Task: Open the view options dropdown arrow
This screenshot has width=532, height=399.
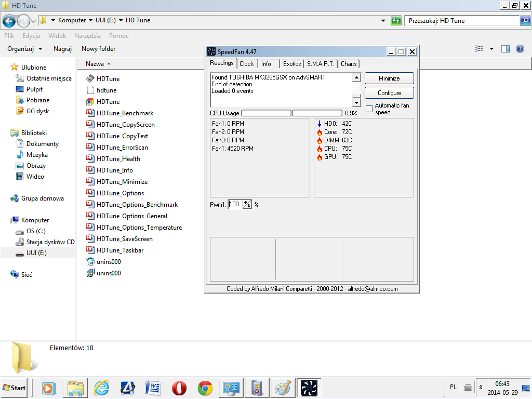Action: [x=491, y=49]
